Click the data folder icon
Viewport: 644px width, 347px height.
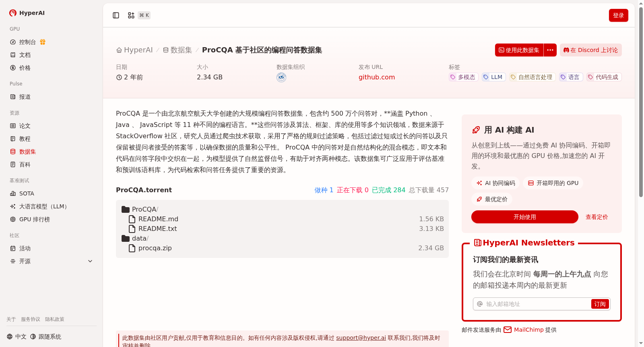click(x=126, y=238)
